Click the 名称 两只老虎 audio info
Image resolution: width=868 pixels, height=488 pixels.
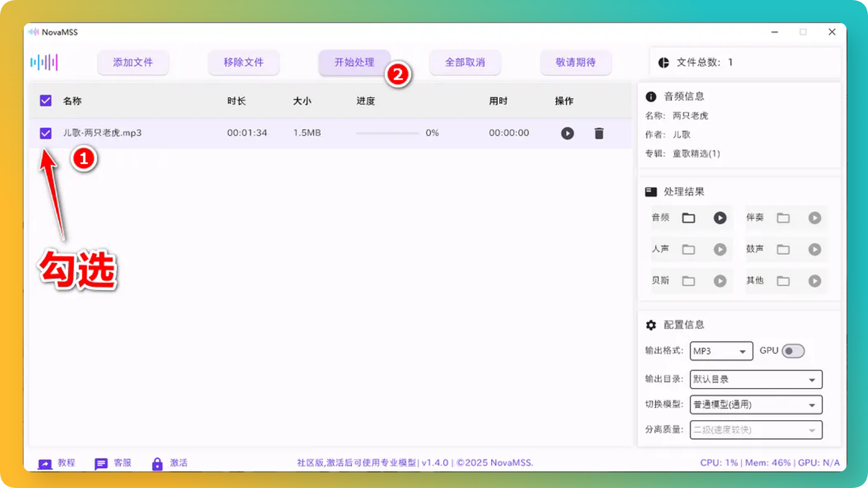[676, 115]
